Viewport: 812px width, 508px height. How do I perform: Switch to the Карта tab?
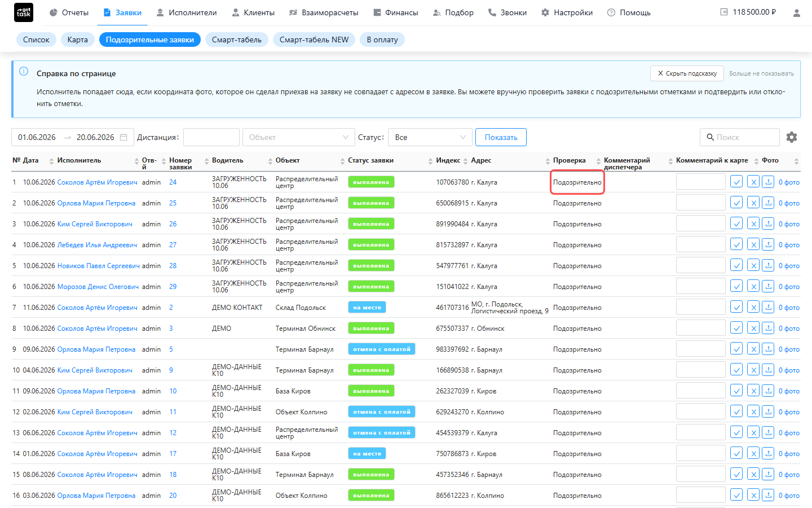[x=77, y=40]
